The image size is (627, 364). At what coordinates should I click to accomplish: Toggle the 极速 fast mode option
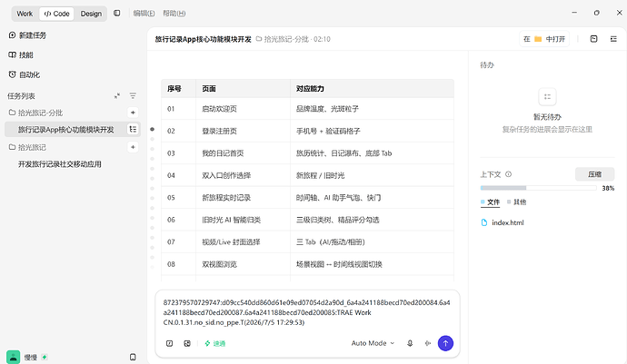click(x=215, y=343)
